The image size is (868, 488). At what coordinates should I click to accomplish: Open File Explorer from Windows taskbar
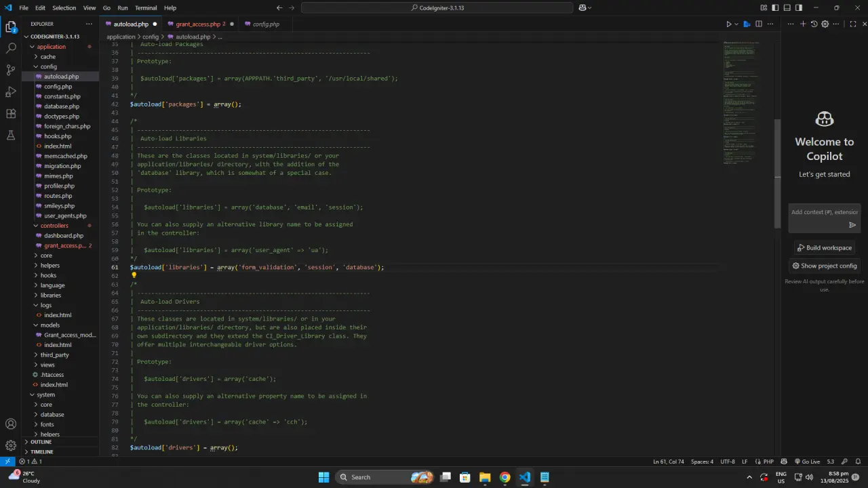click(485, 477)
